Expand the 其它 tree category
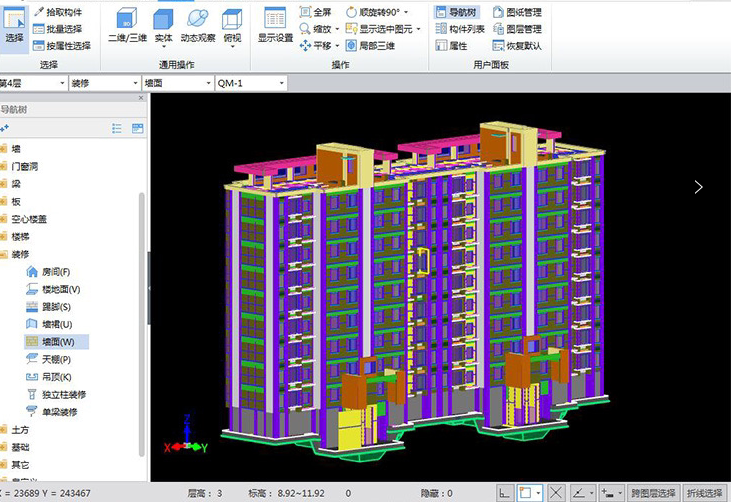Image resolution: width=732 pixels, height=502 pixels. (4, 465)
